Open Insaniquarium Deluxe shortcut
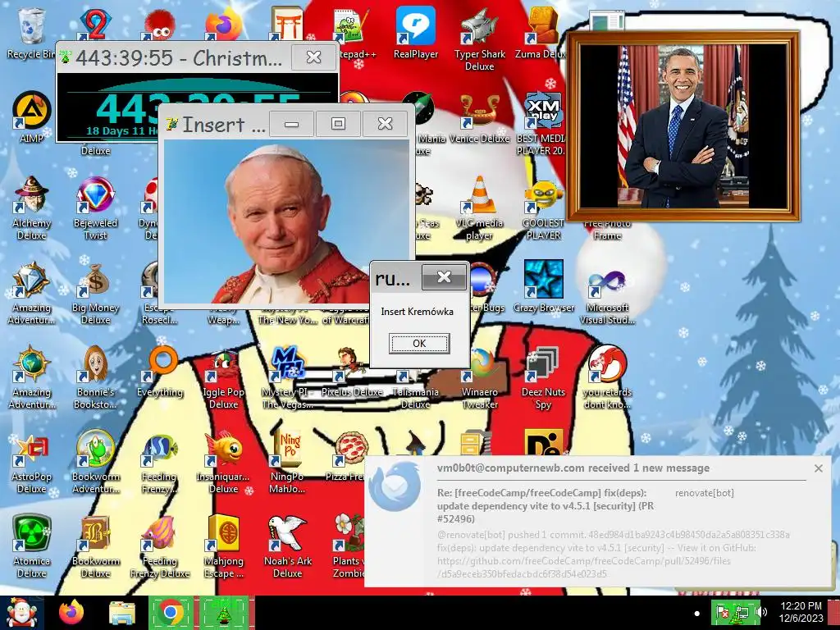Viewport: 840px width, 630px height. pyautogui.click(x=223, y=463)
